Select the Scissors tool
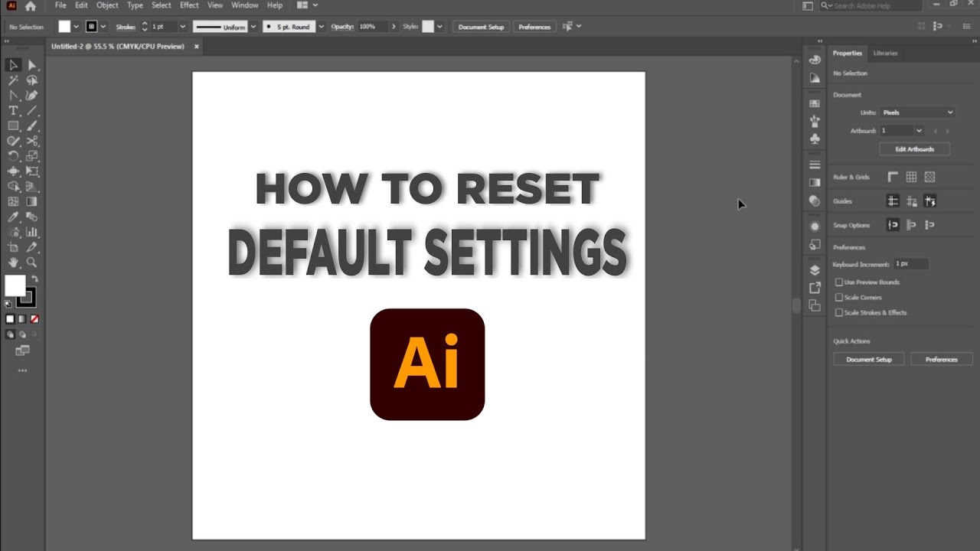 pyautogui.click(x=32, y=141)
